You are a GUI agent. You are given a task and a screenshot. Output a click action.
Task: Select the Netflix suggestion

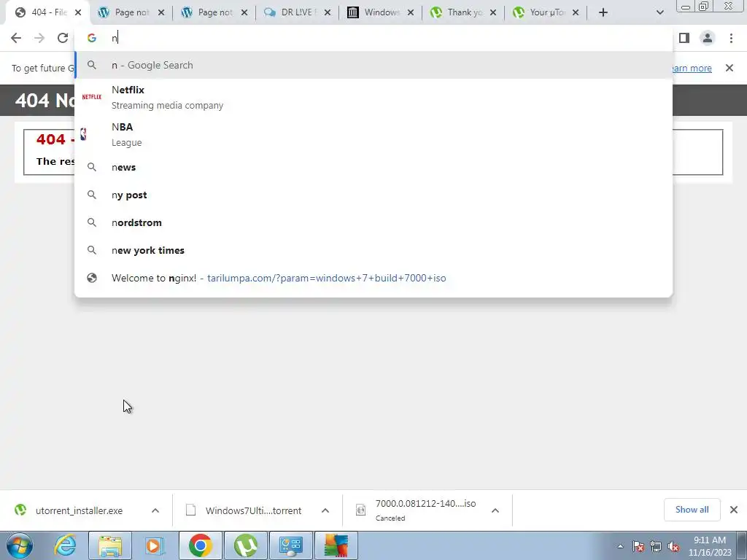(373, 97)
